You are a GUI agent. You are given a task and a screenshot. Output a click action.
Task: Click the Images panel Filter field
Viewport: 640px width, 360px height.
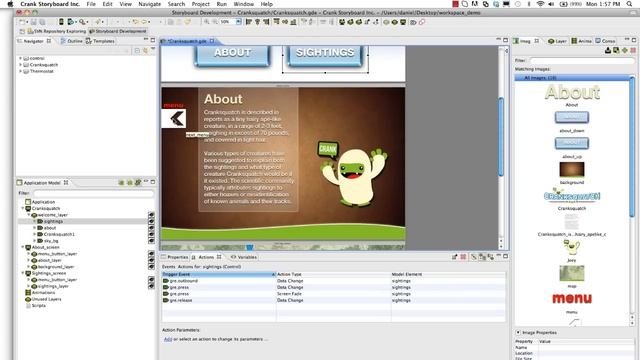point(582,60)
